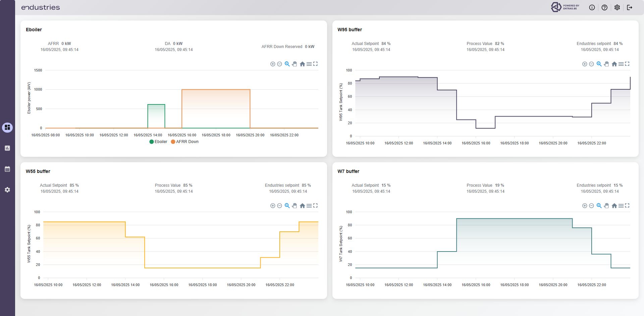644x316 pixels.
Task: Open the dashboard view in the sidebar
Action: [x=7, y=127]
